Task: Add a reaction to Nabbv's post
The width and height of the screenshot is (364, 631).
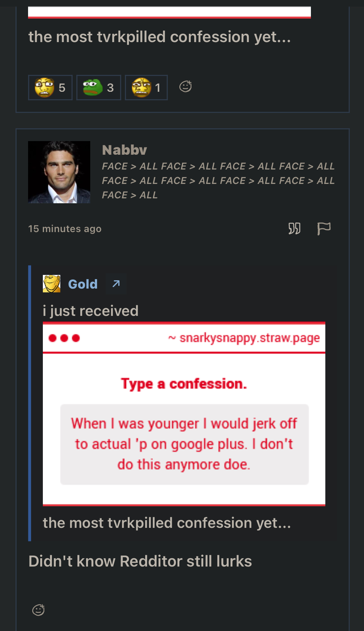Action: click(x=38, y=610)
